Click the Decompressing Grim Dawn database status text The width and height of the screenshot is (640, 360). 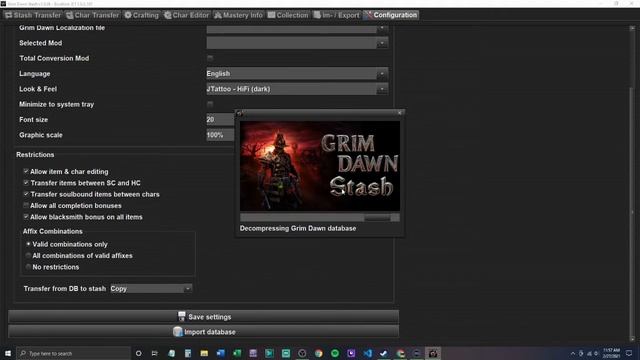pyautogui.click(x=298, y=229)
